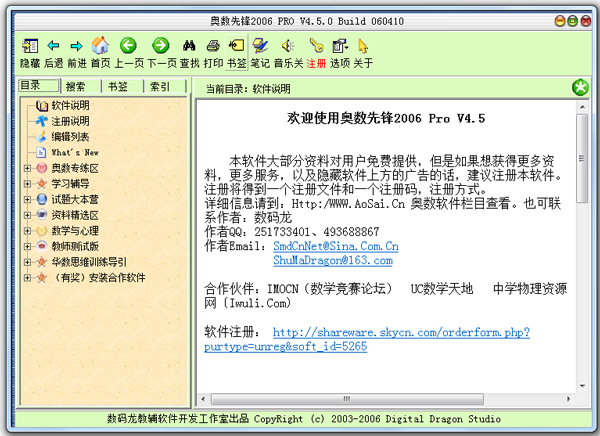
Task: Open the shareware.skycn.com registration link
Action: pos(367,339)
